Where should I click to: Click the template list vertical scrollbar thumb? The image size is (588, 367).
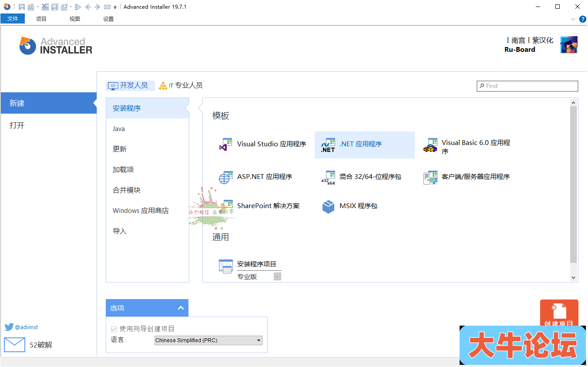[574, 185]
